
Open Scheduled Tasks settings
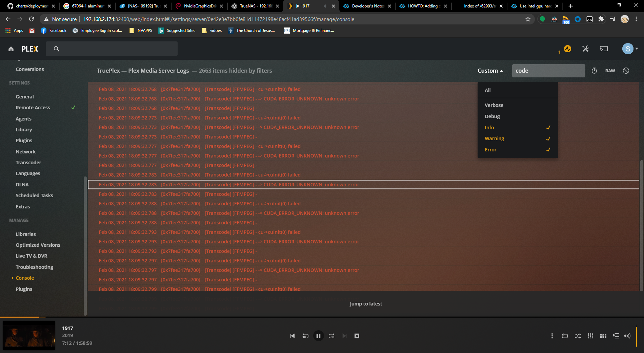pyautogui.click(x=34, y=196)
